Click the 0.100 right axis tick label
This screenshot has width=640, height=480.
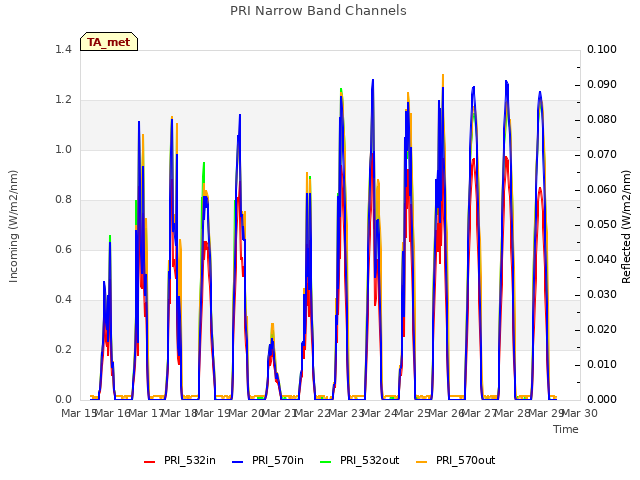tap(602, 49)
